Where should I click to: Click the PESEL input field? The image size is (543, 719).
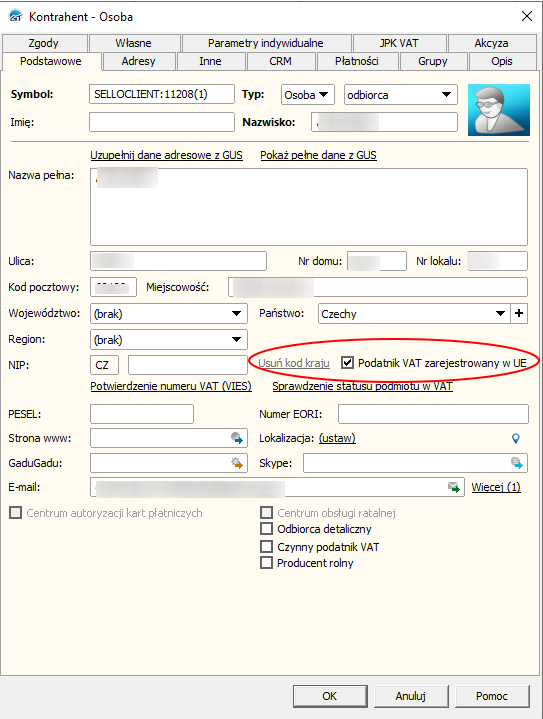point(142,414)
